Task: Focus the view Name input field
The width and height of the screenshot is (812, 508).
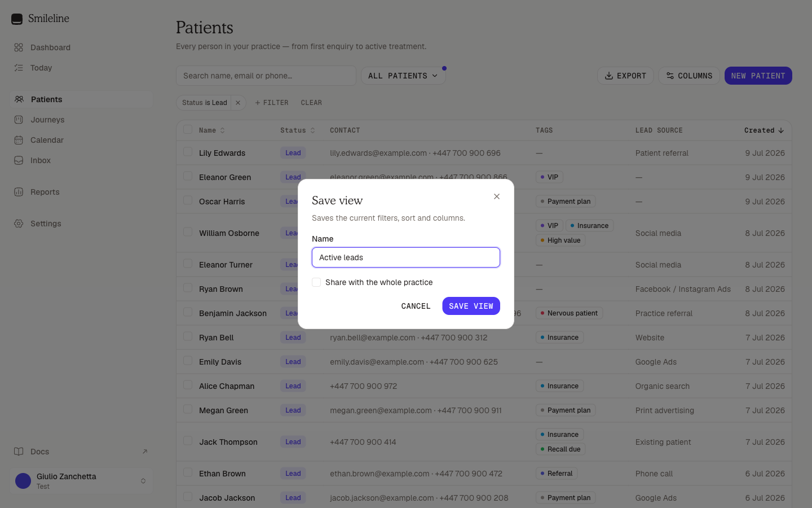Action: 406,257
